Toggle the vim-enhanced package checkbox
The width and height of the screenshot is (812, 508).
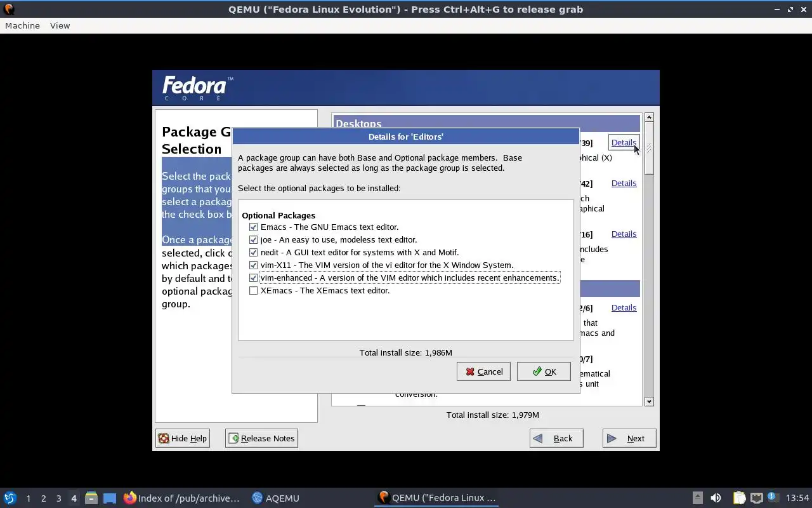click(253, 277)
